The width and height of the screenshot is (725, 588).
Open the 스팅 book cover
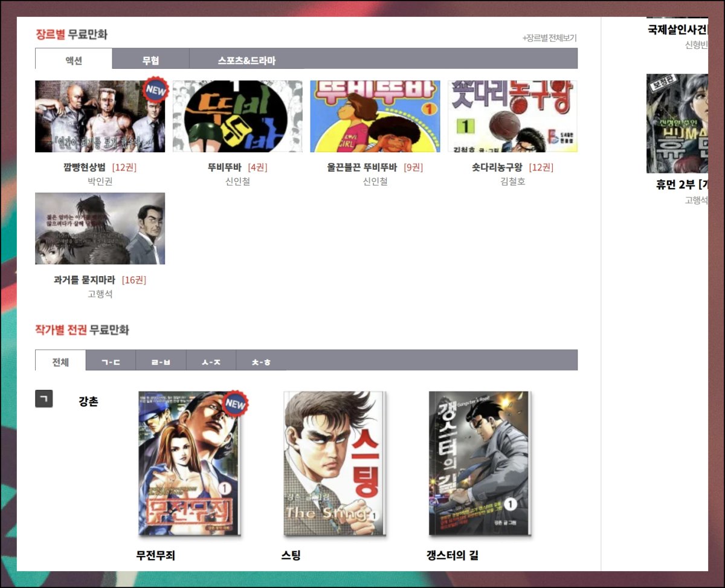pos(335,464)
